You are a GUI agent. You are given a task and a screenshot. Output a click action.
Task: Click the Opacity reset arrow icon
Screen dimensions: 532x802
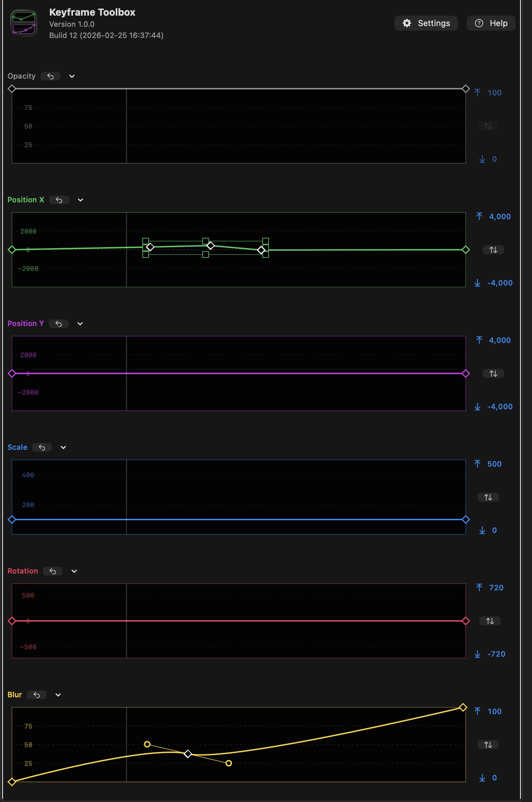[x=51, y=76]
